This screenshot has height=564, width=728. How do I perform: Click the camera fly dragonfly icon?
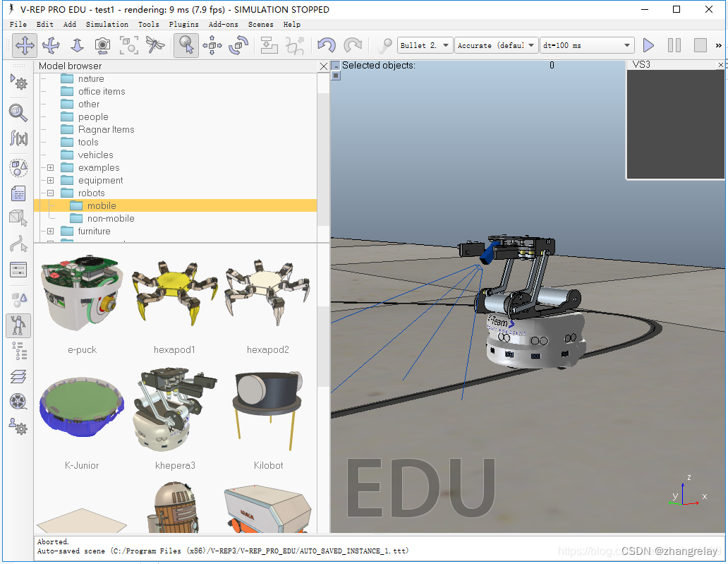[155, 45]
